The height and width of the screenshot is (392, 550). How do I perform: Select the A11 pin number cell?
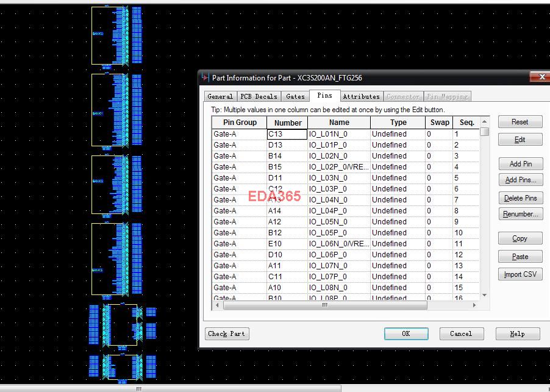pos(287,266)
